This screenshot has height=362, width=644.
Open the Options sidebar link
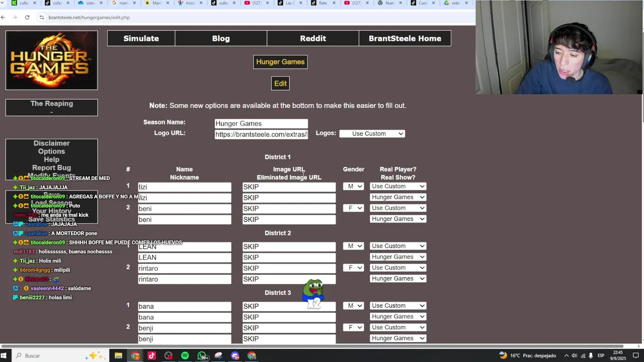click(x=52, y=151)
